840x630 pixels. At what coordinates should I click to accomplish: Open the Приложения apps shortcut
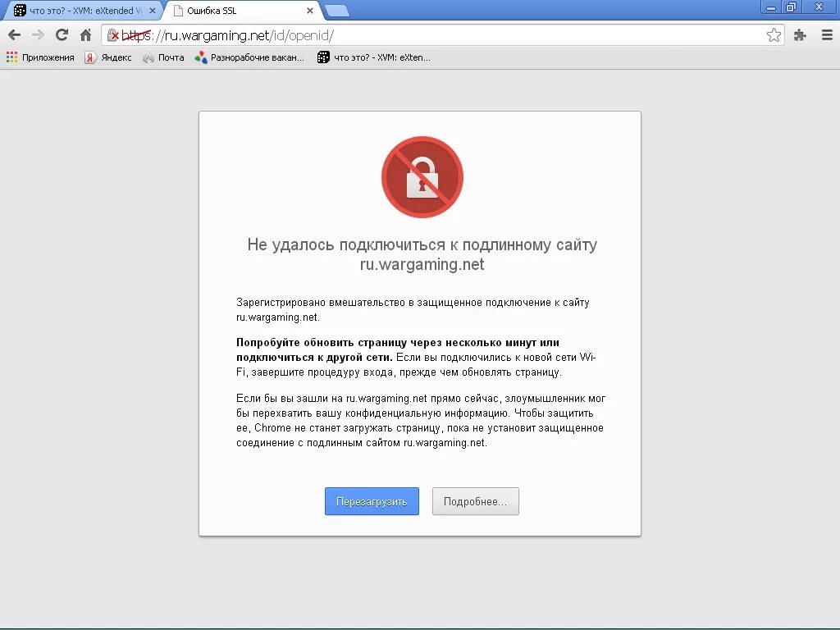pyautogui.click(x=40, y=57)
